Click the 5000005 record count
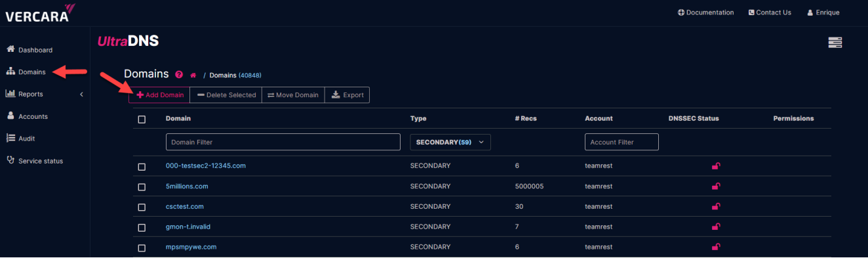The width and height of the screenshot is (868, 258). point(529,186)
